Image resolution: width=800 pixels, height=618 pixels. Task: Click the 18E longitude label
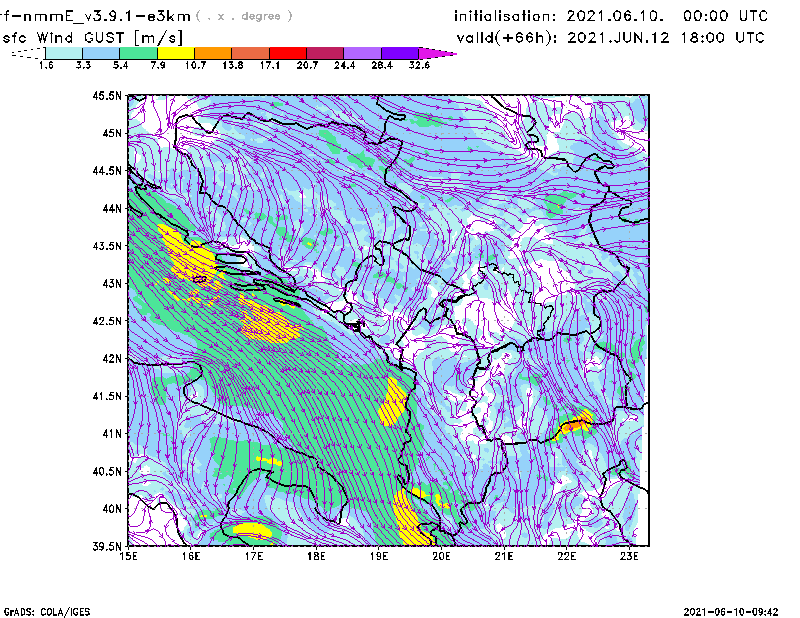pos(316,556)
